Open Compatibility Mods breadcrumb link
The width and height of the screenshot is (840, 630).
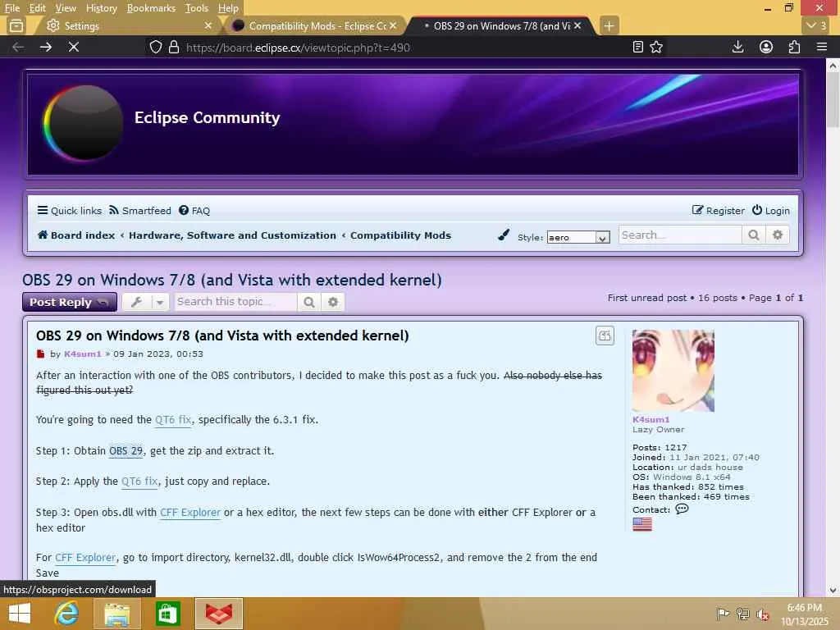[400, 235]
